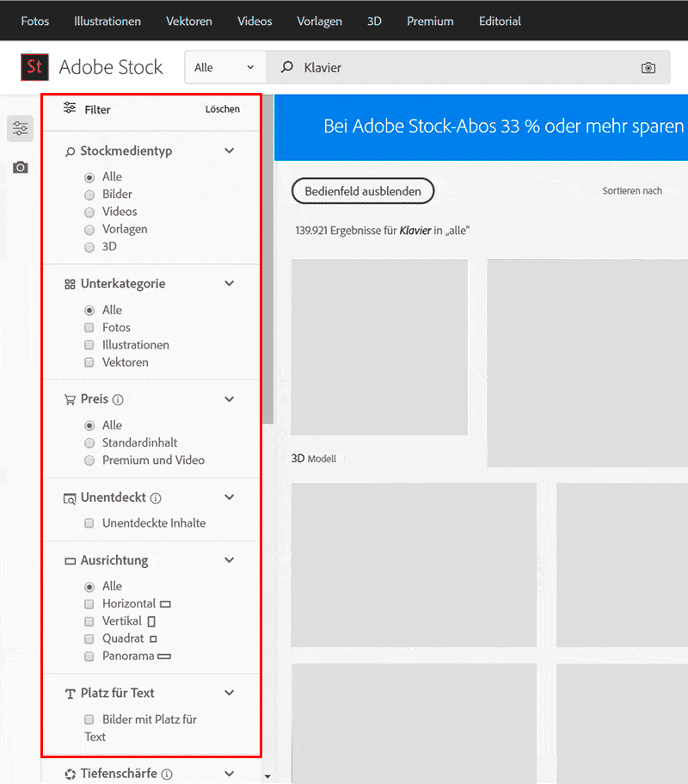The image size is (688, 784).
Task: Toggle filter panel icon in left sidebar
Action: point(21,128)
